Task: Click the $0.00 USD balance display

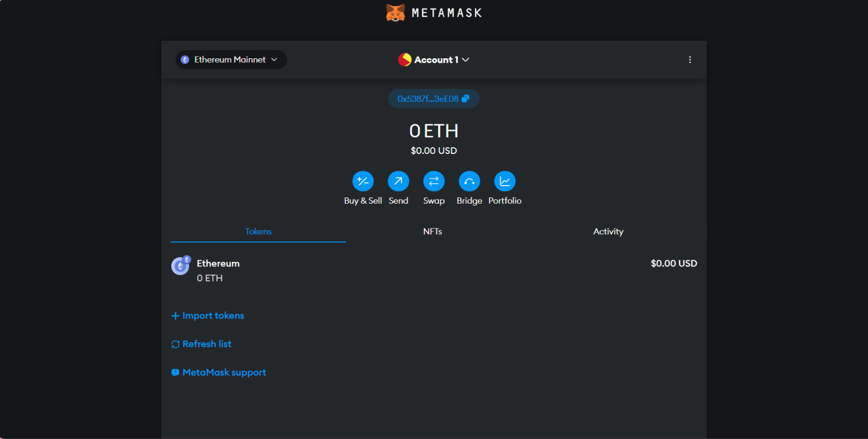Action: click(x=433, y=150)
